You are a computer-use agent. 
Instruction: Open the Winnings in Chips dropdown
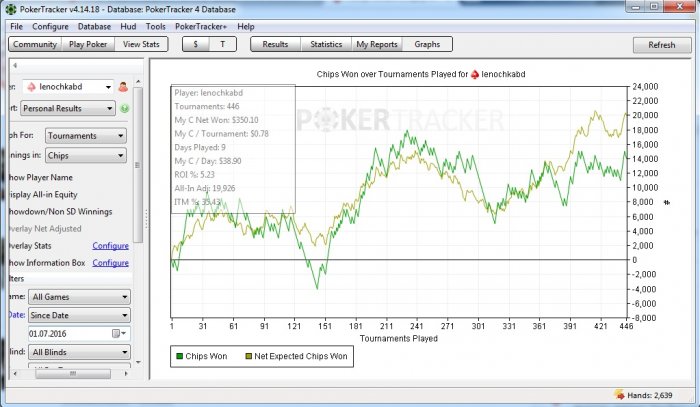pyautogui.click(x=86, y=155)
